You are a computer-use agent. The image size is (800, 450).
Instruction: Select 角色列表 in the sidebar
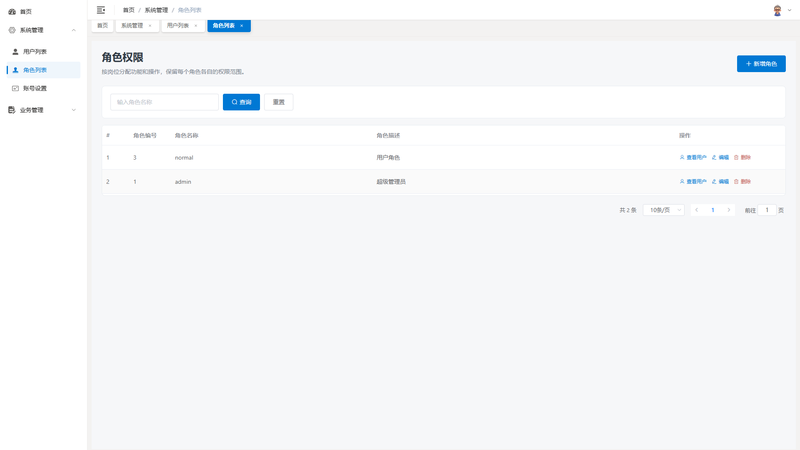click(43, 70)
